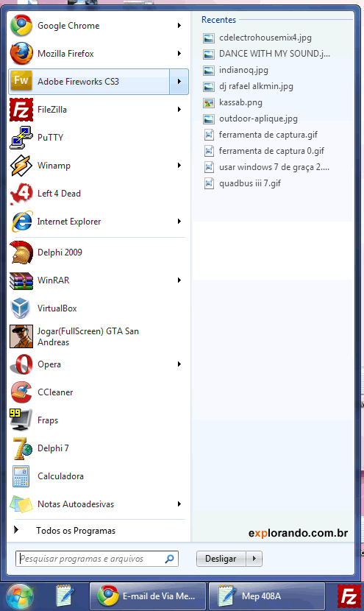Viewport: 364px width, 611px height.
Task: Expand Google Chrome jump list arrow
Action: (179, 26)
